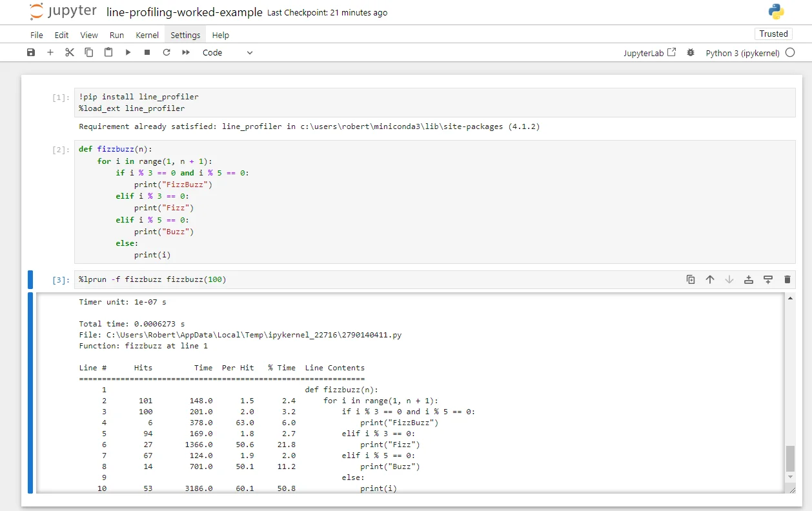The height and width of the screenshot is (511, 812).
Task: Open the File menu
Action: (37, 35)
